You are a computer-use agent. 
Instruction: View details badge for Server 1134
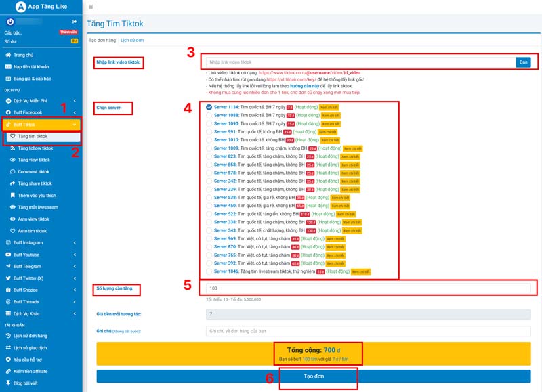pos(329,108)
